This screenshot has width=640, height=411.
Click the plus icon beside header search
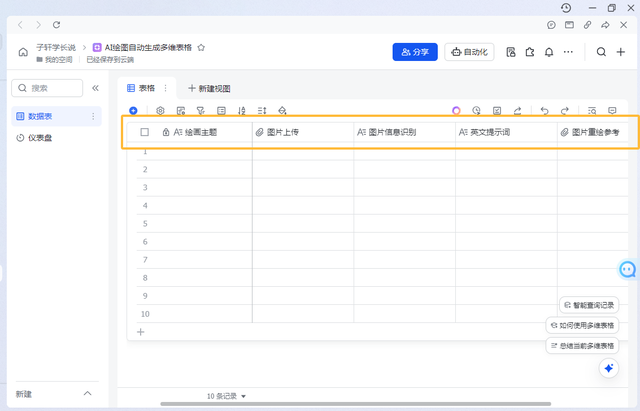[x=620, y=52]
